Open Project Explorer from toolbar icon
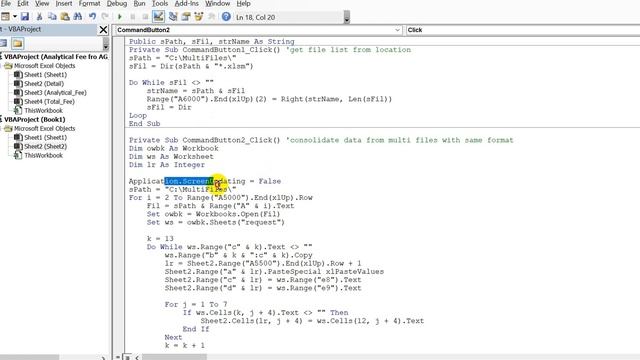Screen dimensions: 640x360 [x=173, y=17]
